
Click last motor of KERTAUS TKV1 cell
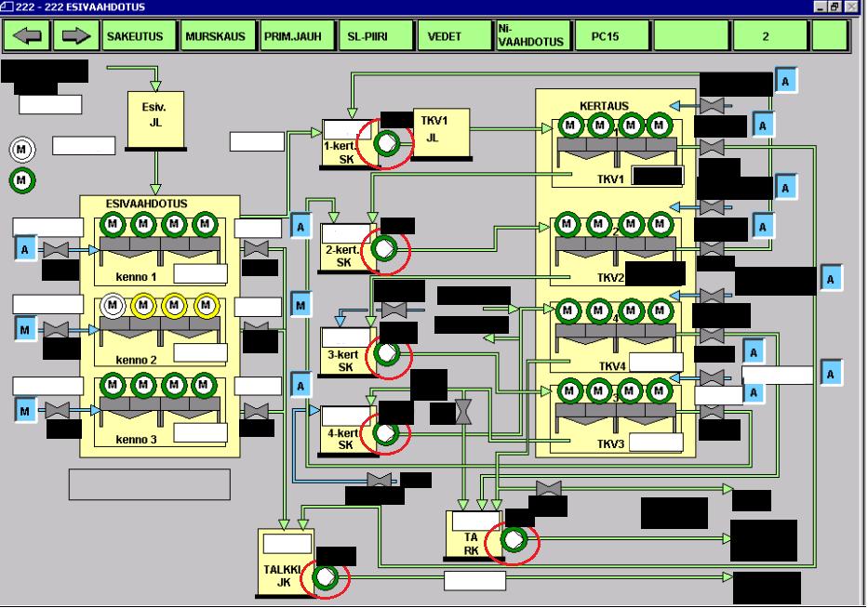[x=659, y=126]
